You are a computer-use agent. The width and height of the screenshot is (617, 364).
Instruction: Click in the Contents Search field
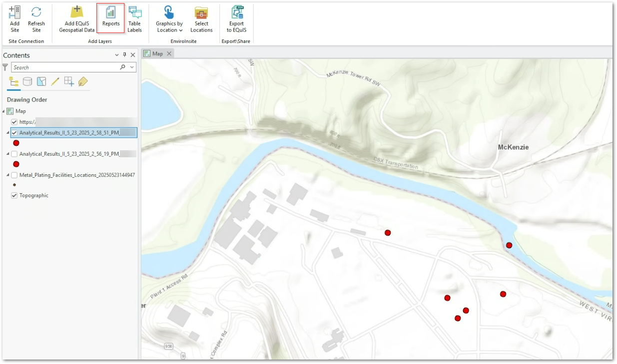tap(65, 67)
